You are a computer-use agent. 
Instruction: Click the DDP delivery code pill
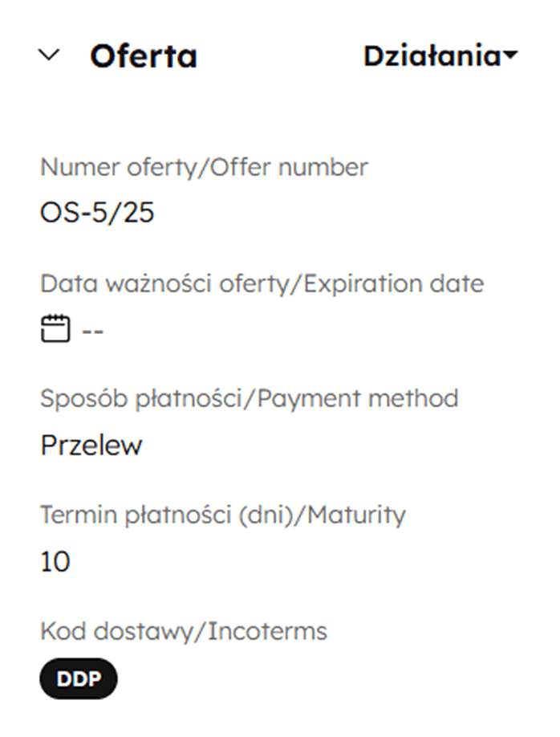pos(78,678)
